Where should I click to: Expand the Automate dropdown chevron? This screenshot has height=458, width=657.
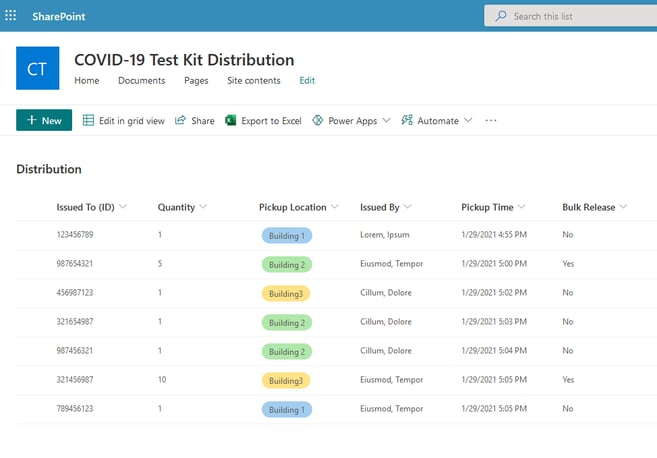pos(468,121)
